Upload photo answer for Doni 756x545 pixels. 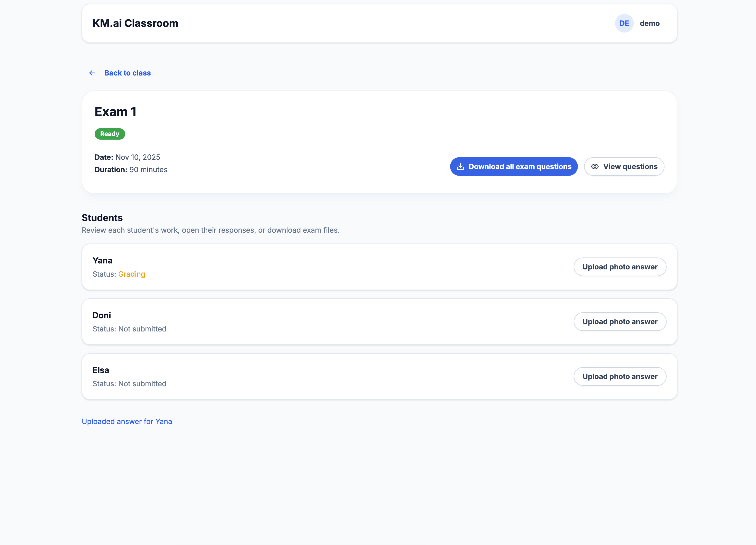[620, 322]
